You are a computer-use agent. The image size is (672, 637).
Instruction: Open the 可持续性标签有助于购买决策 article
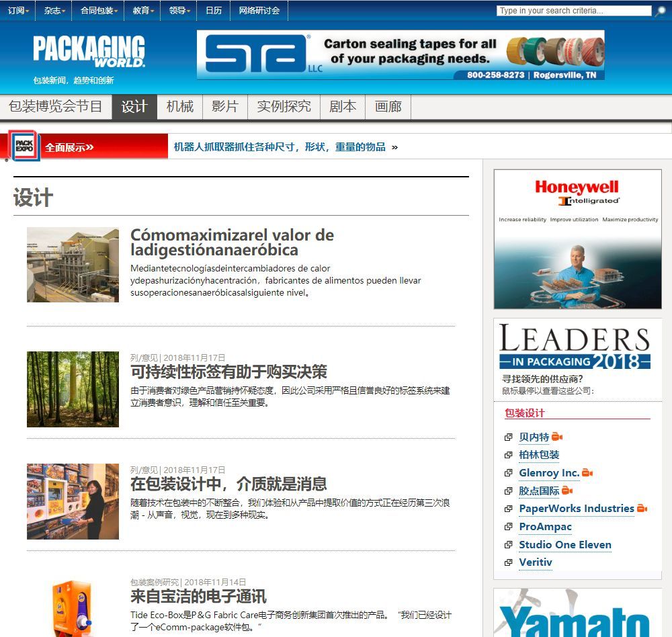pos(229,372)
